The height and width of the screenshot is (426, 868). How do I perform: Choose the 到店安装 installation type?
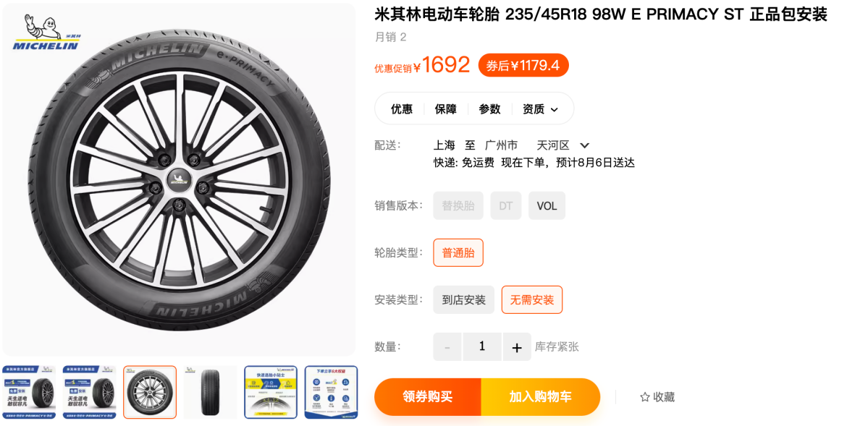(x=464, y=300)
